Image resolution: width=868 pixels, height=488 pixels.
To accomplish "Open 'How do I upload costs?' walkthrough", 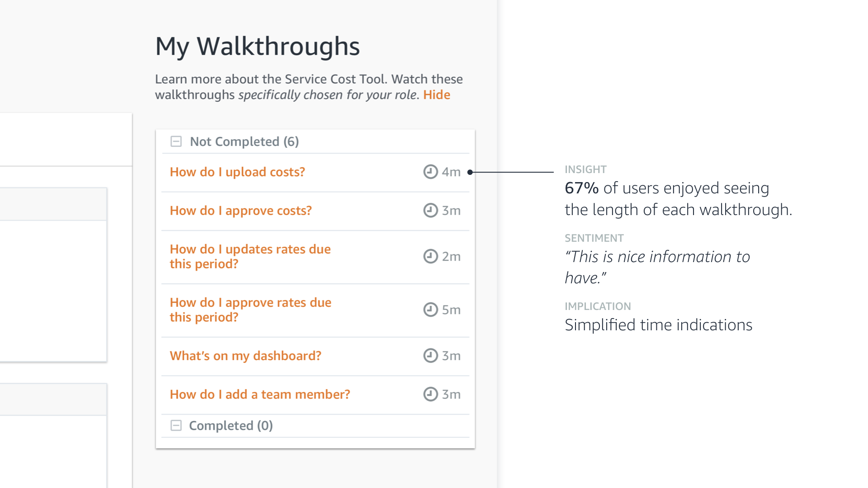I will pyautogui.click(x=237, y=172).
